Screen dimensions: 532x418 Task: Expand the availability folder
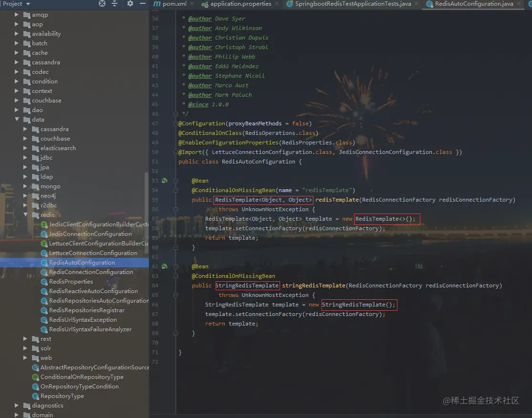[16, 33]
